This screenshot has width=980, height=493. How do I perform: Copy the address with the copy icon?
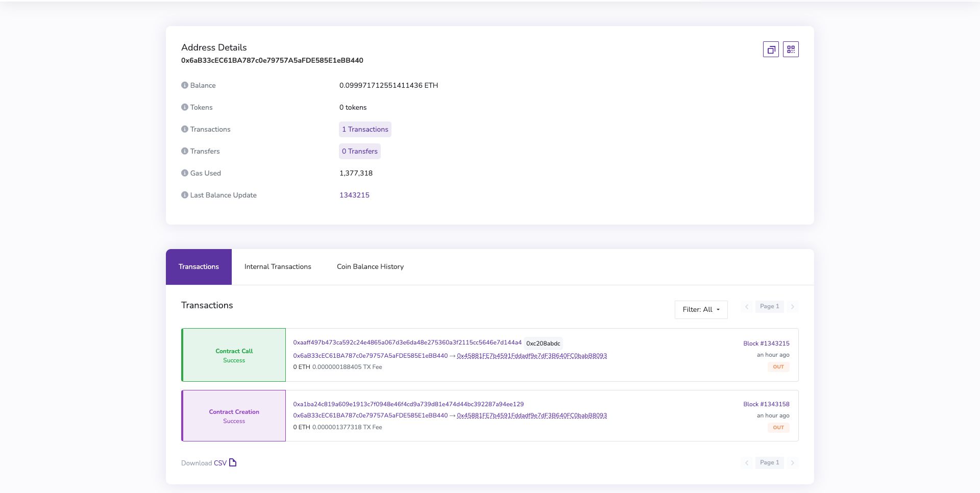[771, 50]
